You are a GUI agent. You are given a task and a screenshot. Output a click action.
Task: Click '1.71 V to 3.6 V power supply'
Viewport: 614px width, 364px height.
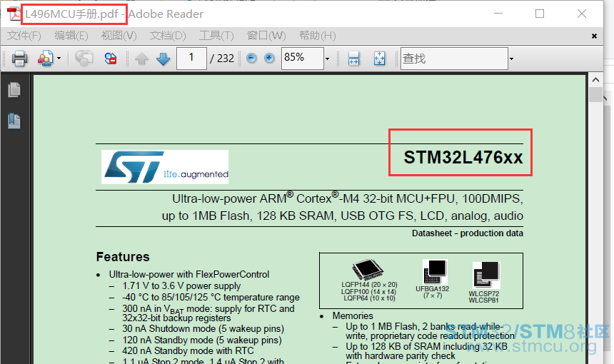181,286
